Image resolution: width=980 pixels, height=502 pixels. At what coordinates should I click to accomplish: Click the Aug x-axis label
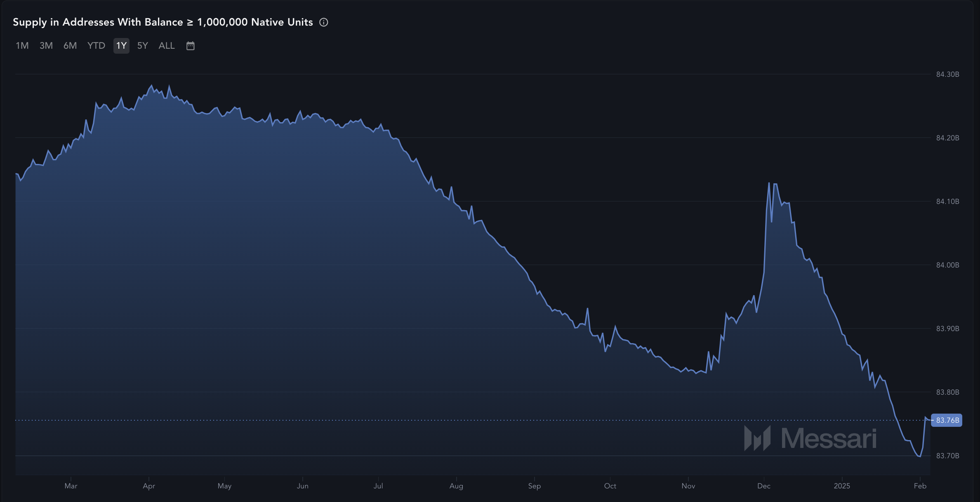click(x=456, y=486)
